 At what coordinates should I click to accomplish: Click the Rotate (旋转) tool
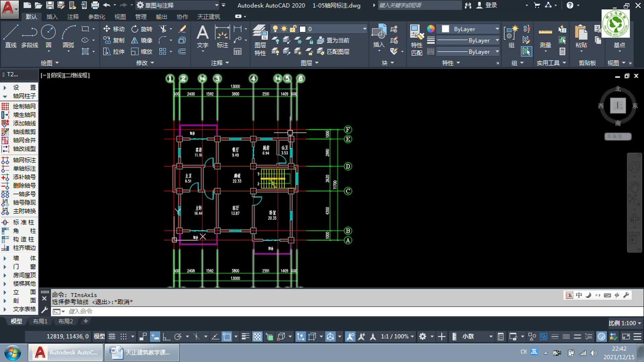(142, 29)
